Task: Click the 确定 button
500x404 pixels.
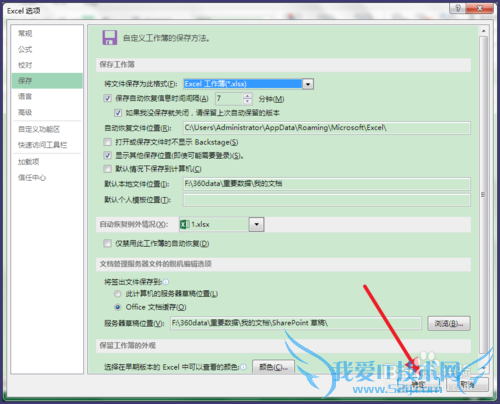Action: point(418,384)
